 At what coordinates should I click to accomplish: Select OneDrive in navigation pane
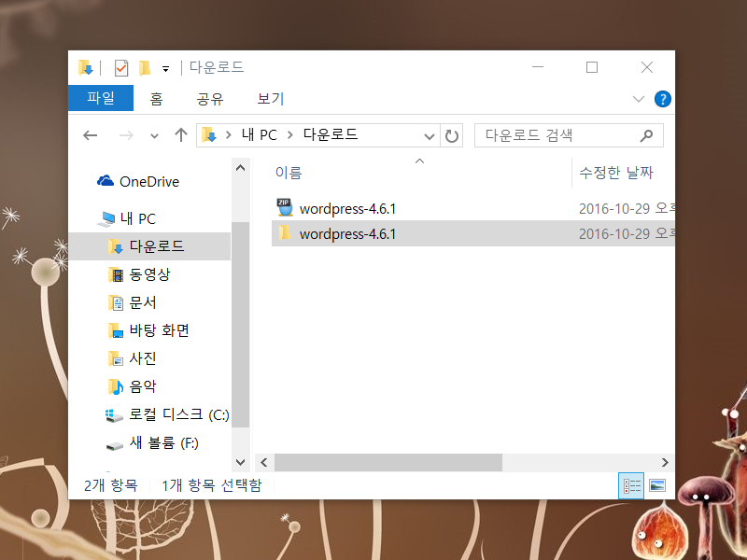149,181
